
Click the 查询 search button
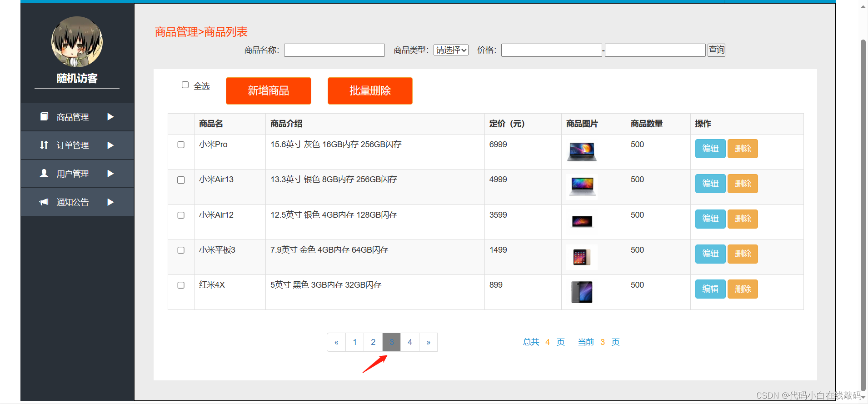[716, 50]
